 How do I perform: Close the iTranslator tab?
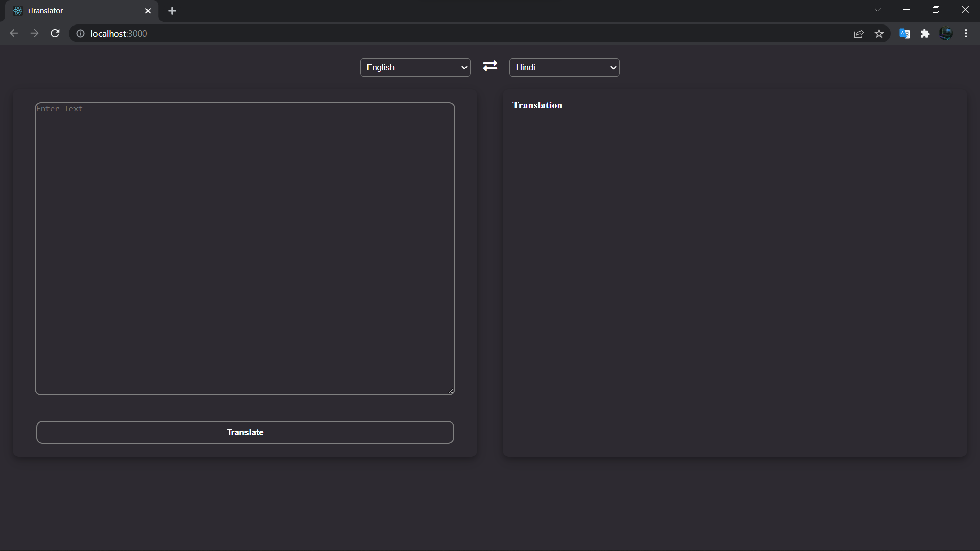[x=148, y=11]
